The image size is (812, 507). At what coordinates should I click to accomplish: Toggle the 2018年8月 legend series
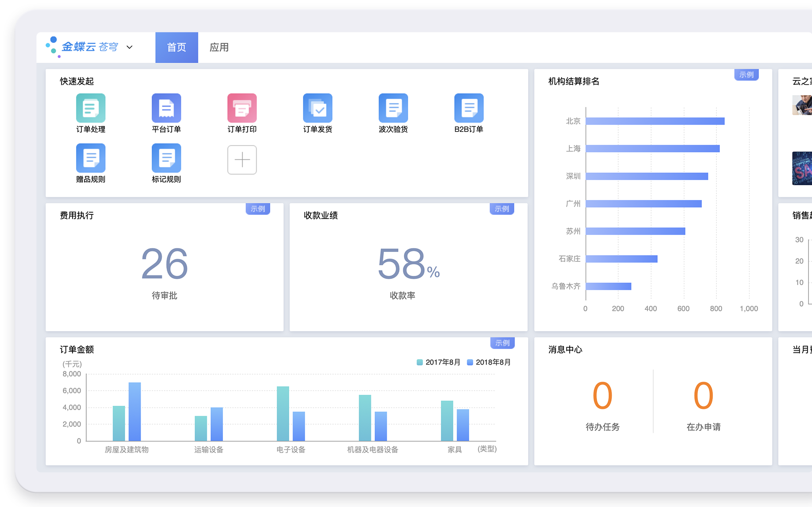489,362
